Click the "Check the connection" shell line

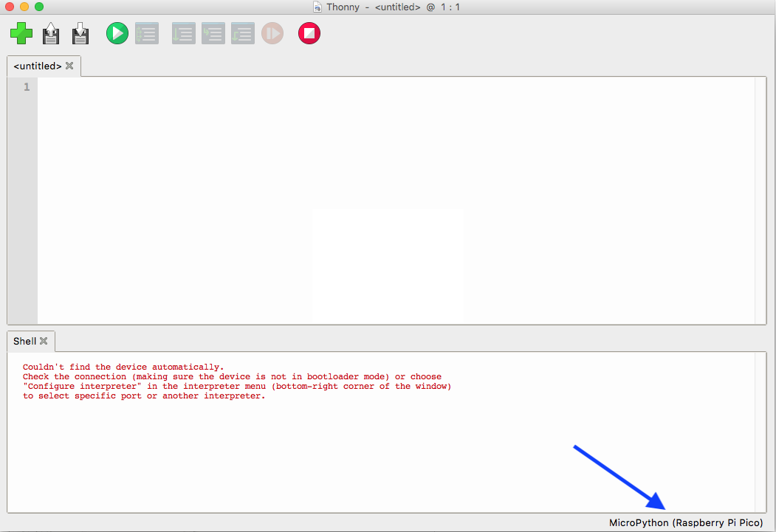click(232, 377)
